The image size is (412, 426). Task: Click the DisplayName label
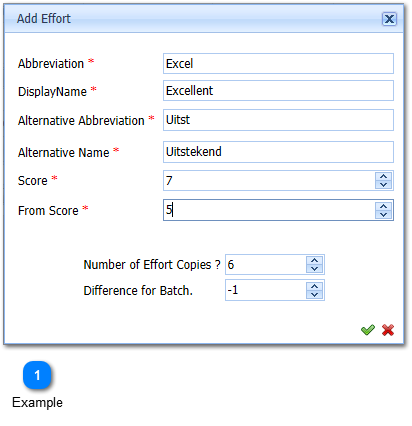click(52, 91)
